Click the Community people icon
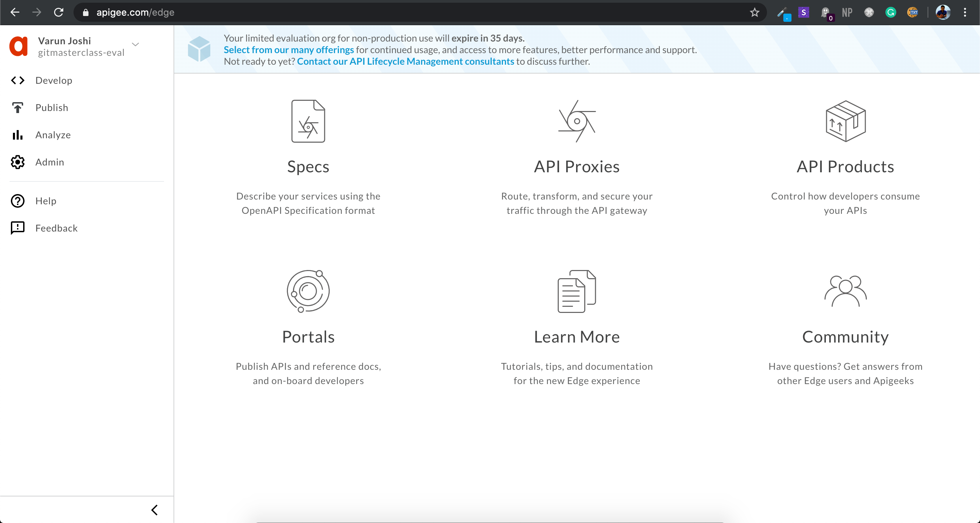This screenshot has width=980, height=523. coord(845,291)
